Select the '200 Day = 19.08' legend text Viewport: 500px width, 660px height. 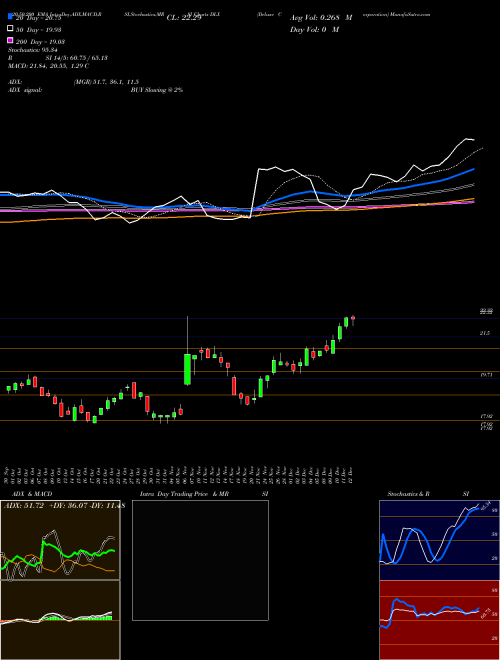tap(40, 41)
